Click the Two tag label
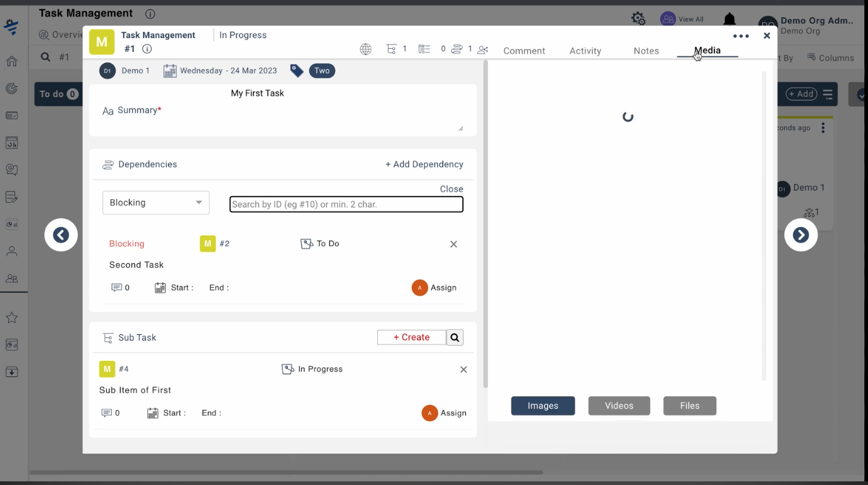Screen dimensions: 868x485 [322, 71]
